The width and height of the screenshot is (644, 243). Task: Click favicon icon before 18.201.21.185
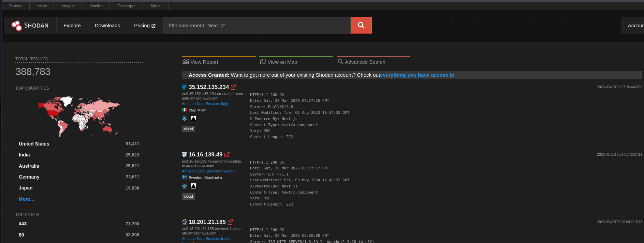tap(184, 222)
